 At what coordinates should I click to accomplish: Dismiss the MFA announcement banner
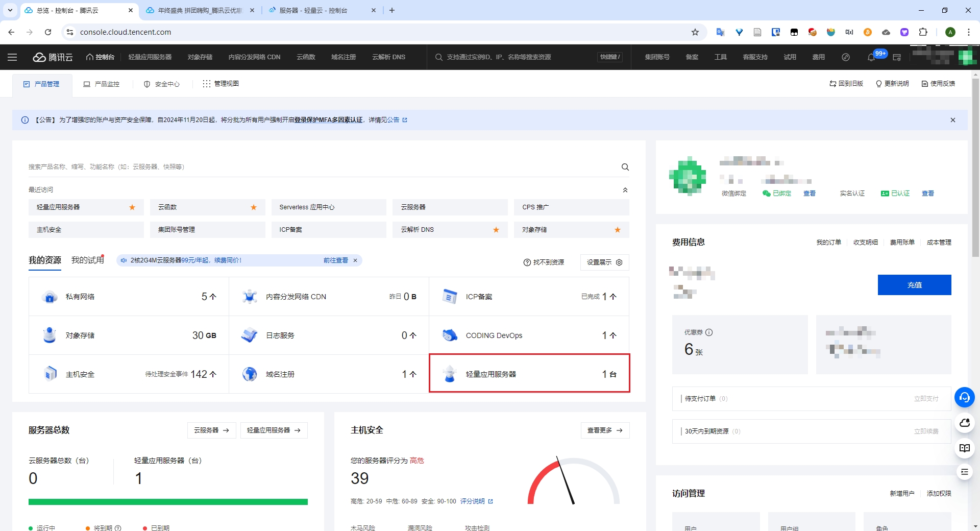[952, 120]
